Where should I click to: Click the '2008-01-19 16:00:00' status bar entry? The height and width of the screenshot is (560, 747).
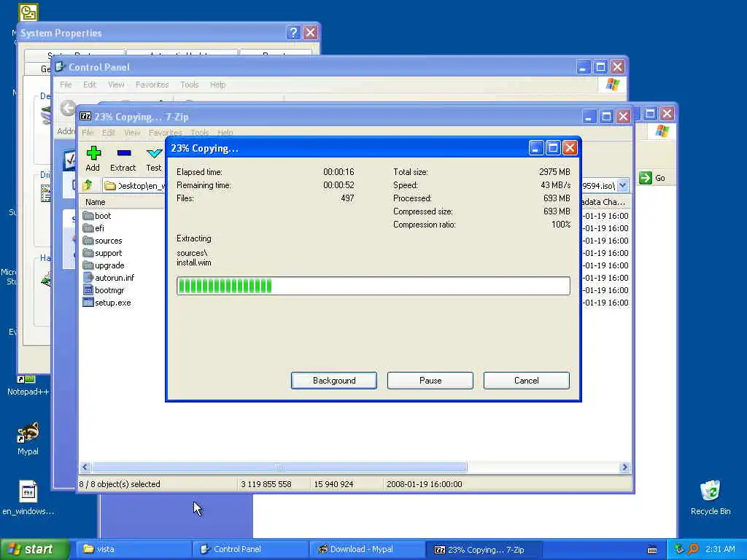[424, 484]
